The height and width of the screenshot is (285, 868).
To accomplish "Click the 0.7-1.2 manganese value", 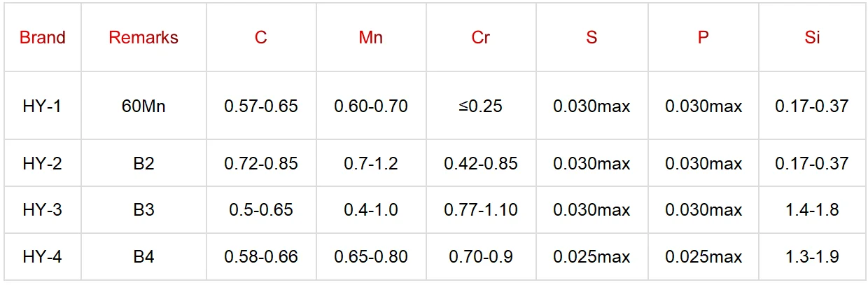I will coord(371,163).
